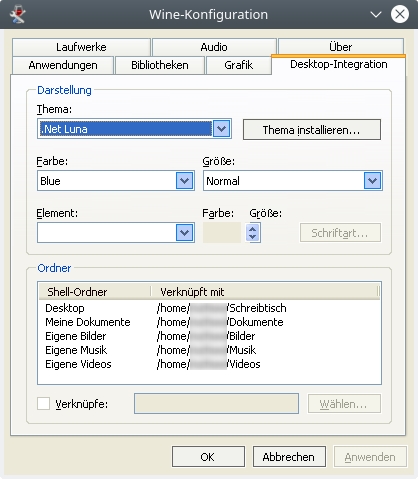Viewport: 418px width, 479px height.
Task: Increase element Größe with spinner up arrow
Action: tap(253, 229)
